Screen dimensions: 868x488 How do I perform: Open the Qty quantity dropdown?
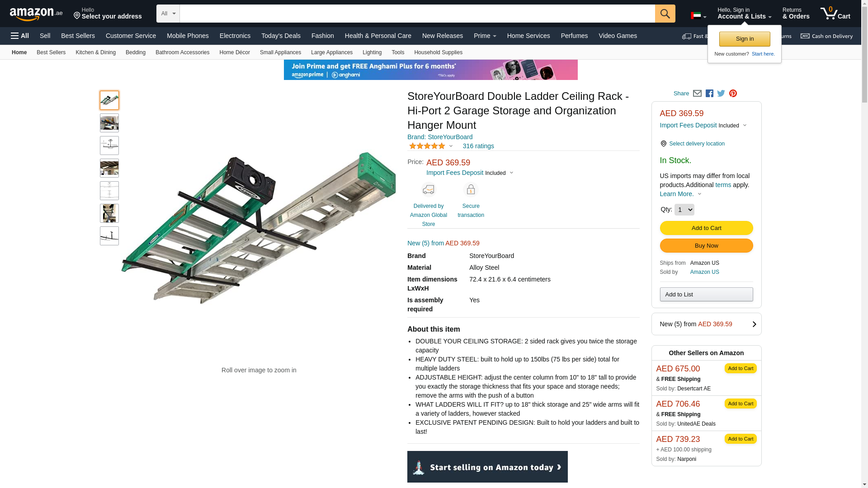[684, 210]
